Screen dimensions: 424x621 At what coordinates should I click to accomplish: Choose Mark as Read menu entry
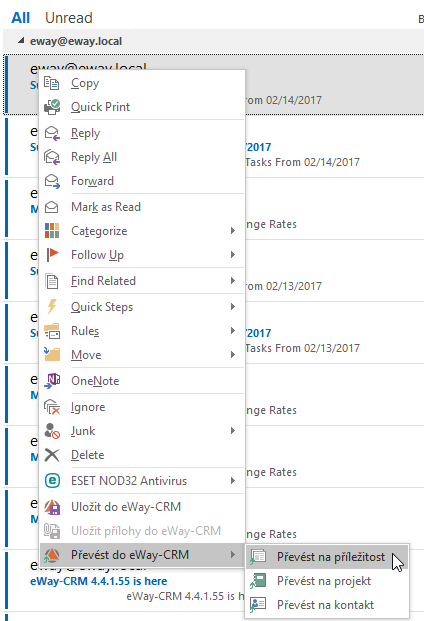click(x=142, y=207)
